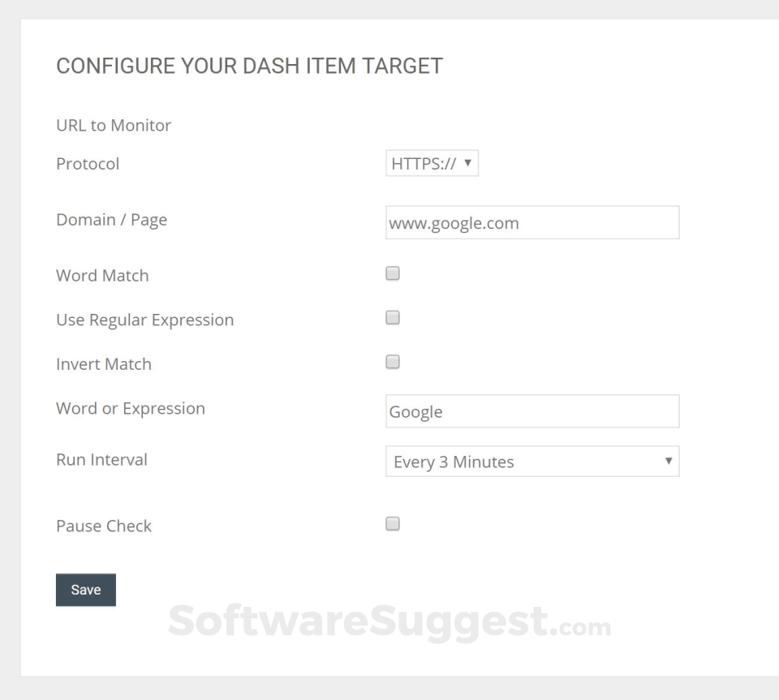Screen dimensions: 779x700
Task: Click the SoftwareSuggest.com watermark
Action: (389, 623)
